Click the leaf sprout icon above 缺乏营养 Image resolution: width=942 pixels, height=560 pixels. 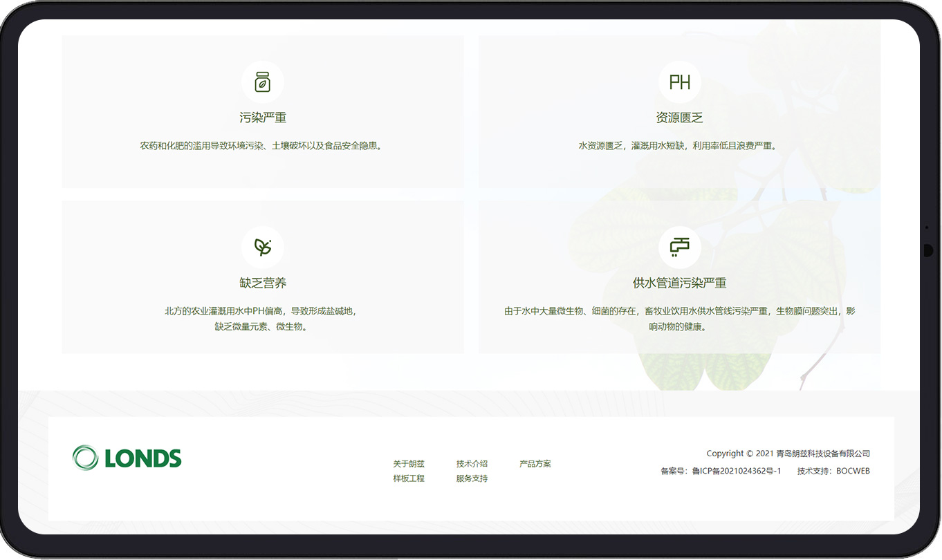click(x=263, y=247)
